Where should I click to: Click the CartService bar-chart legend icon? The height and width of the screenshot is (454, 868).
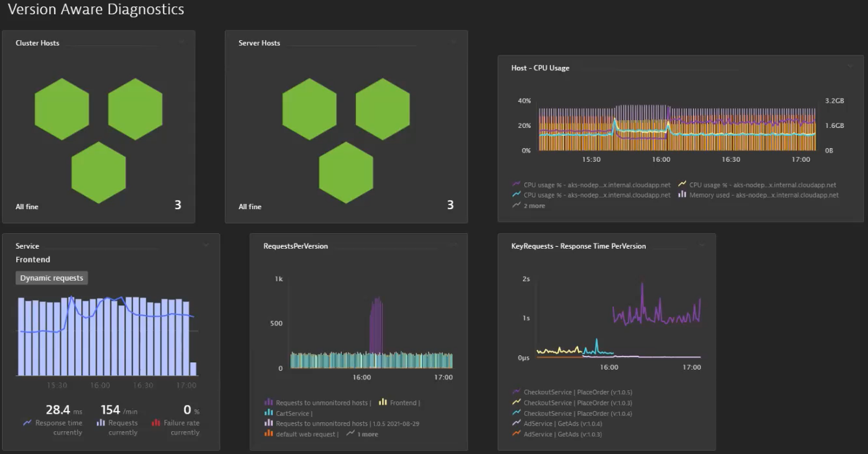269,413
